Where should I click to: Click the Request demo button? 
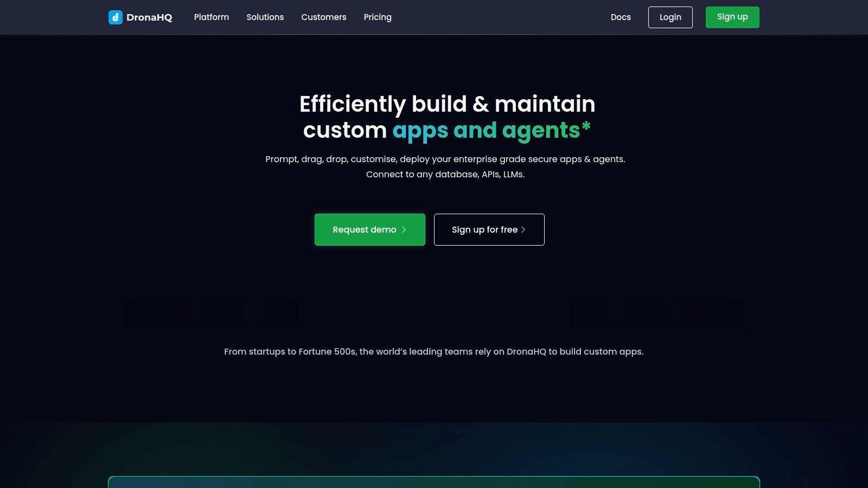pyautogui.click(x=370, y=229)
